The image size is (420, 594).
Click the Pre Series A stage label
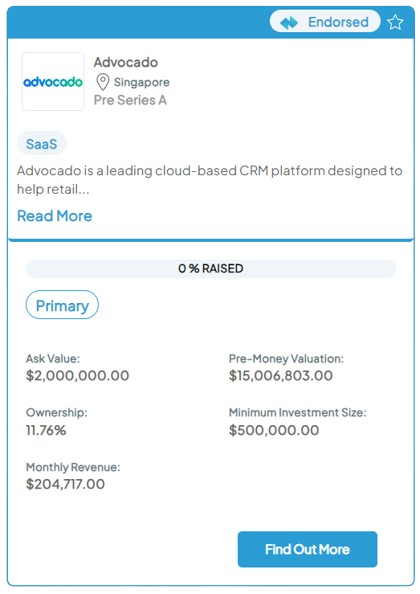130,100
